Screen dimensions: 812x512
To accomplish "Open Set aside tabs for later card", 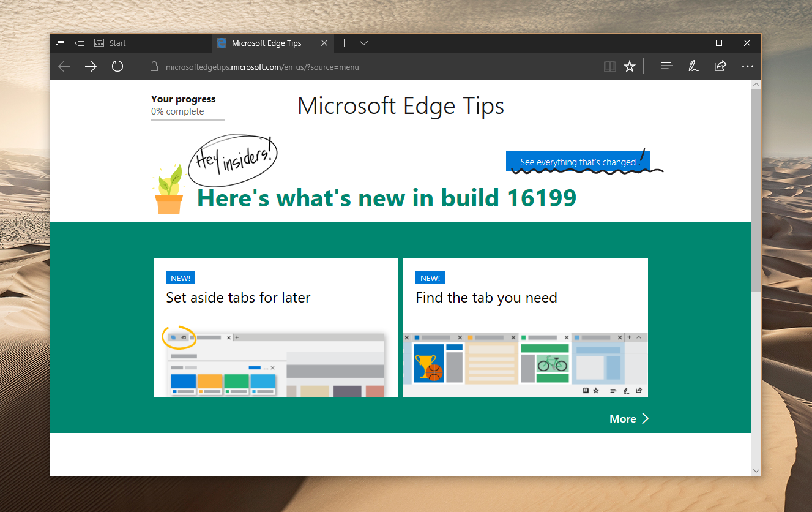I will [276, 328].
